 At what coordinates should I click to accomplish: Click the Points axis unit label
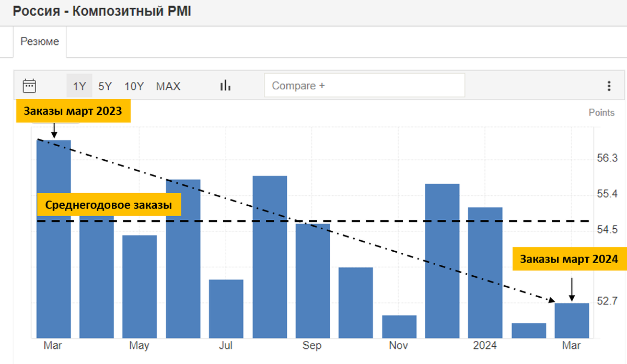[601, 113]
